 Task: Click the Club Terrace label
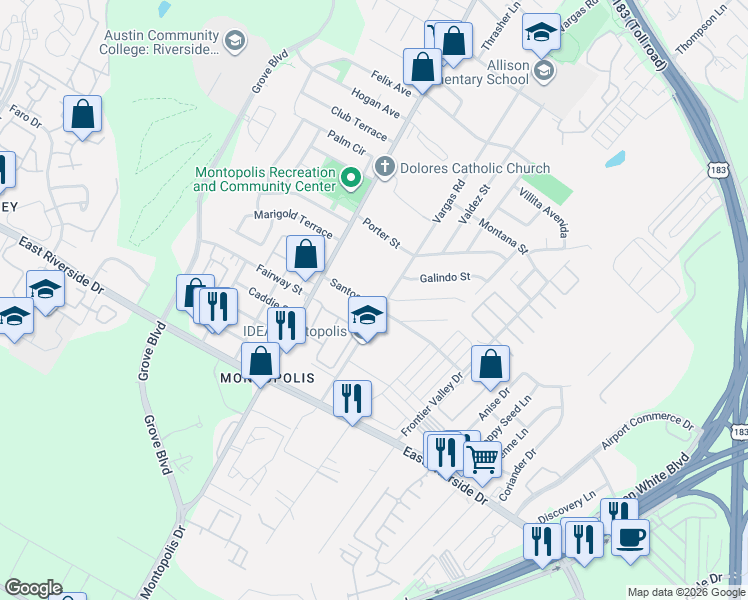click(359, 124)
